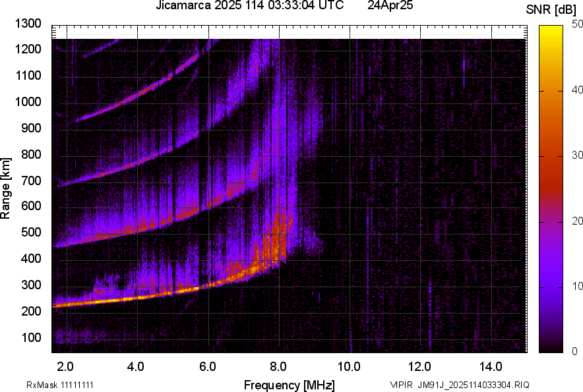This screenshot has width=583, height=392.
Task: Click the frequency tick label '12.0'
Action: 420,367
